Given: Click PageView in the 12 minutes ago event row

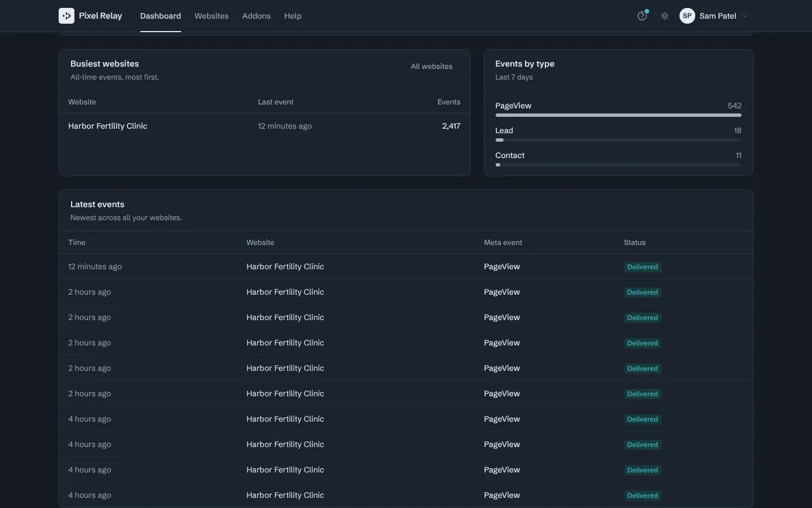Looking at the screenshot, I should (502, 266).
